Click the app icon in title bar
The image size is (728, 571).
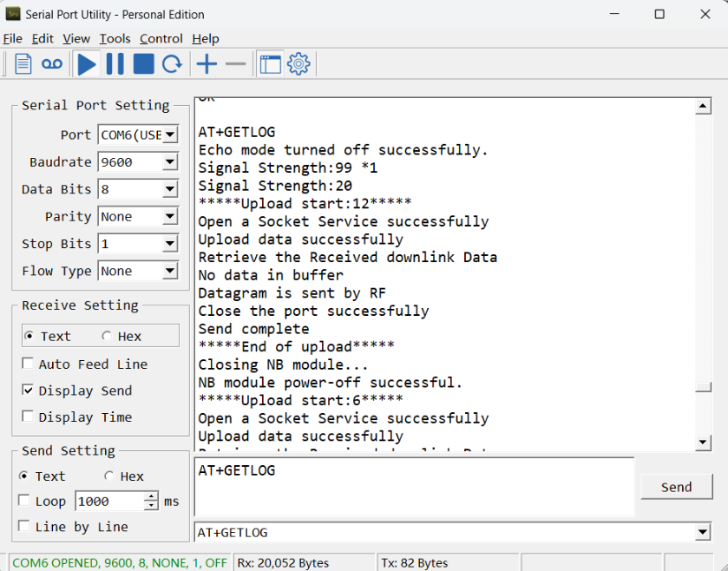click(x=12, y=14)
